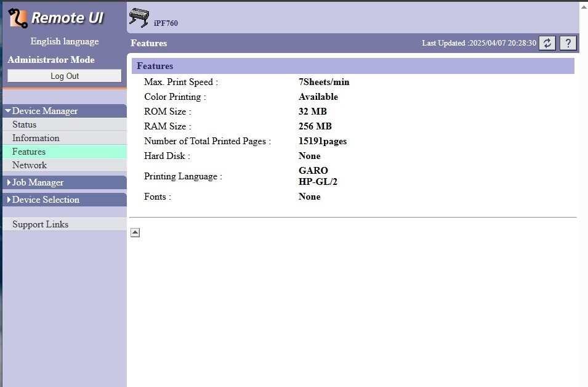Viewport: 588px width, 387px height.
Task: Open the Network menu item
Action: 30,165
